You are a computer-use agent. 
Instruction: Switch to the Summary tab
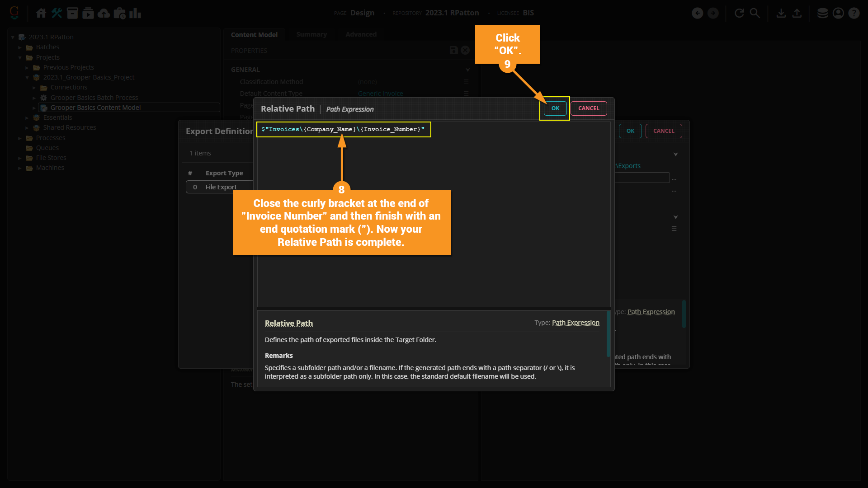coord(311,34)
